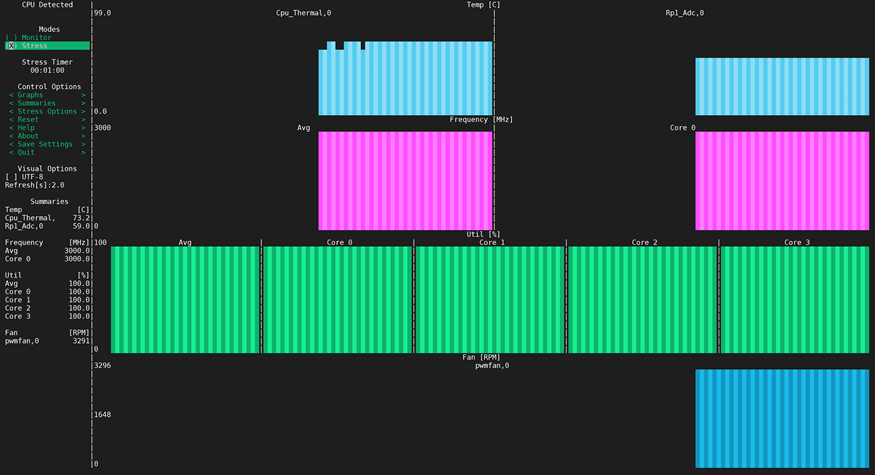The height and width of the screenshot is (475, 875).
Task: Click the pwmfan fan RPM graph
Action: click(782, 418)
